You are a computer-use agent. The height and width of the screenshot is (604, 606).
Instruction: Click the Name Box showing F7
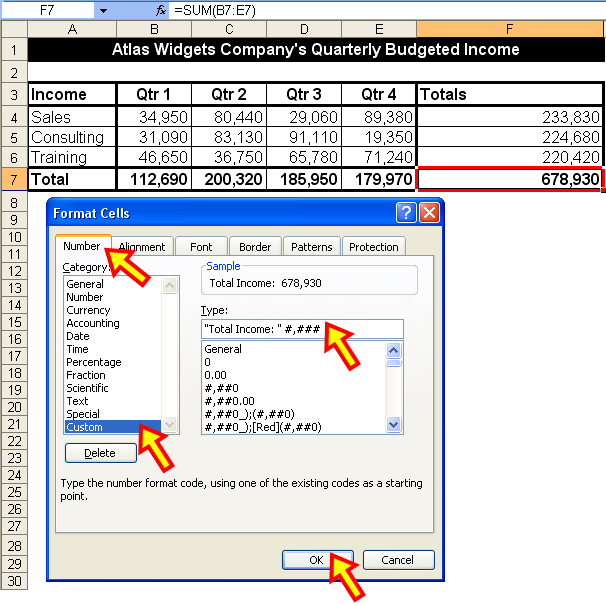[x=48, y=10]
